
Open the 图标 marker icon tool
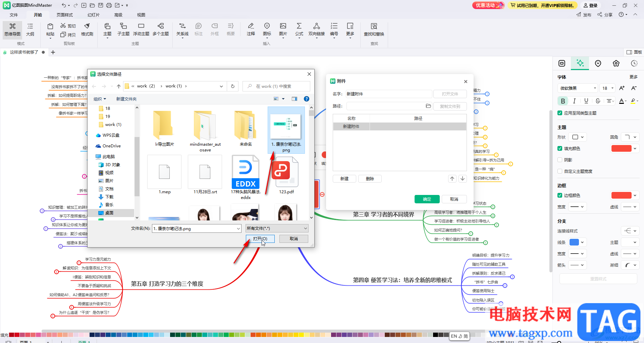(x=267, y=29)
